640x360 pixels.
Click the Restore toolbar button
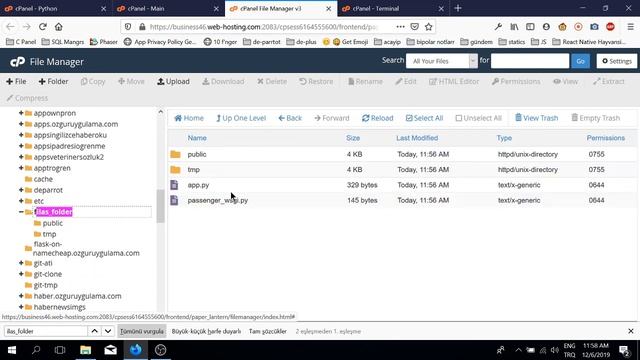(316, 82)
